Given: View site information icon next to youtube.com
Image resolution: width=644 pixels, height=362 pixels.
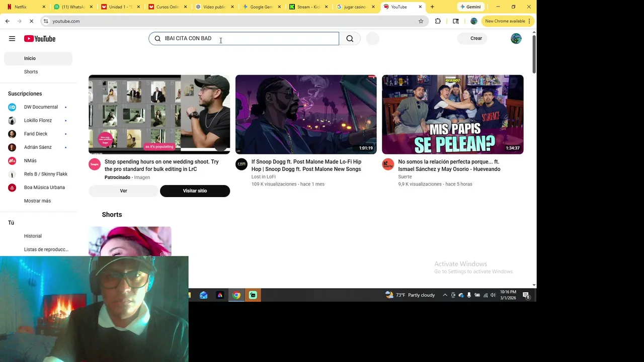Looking at the screenshot, I should click(x=46, y=21).
